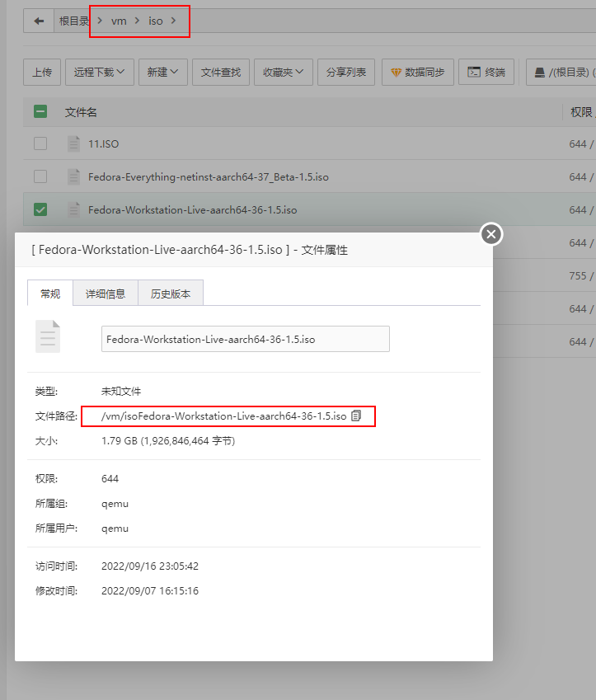Close the file properties dialog
596x700 pixels.
491,234
